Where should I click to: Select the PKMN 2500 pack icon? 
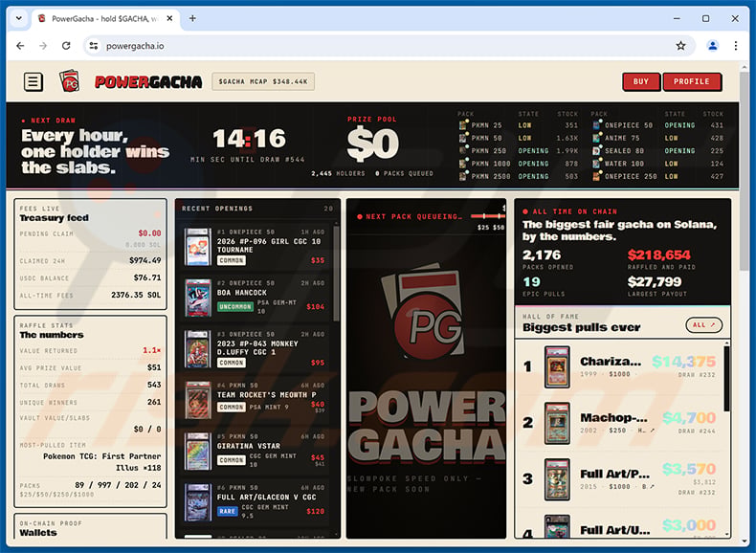[463, 176]
